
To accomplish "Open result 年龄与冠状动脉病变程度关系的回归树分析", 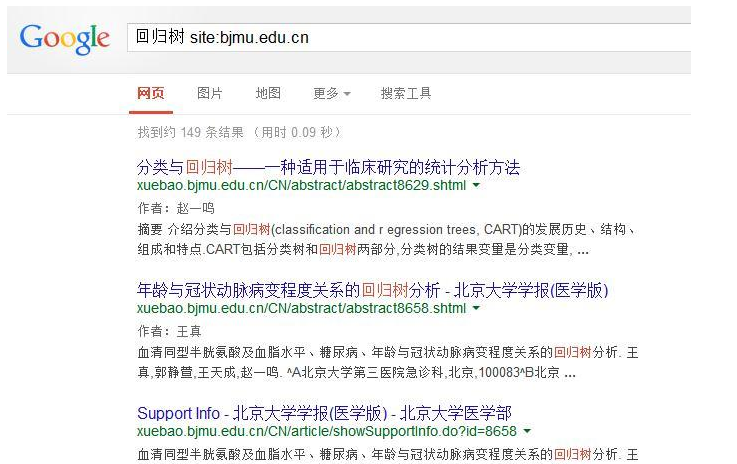I will (373, 290).
